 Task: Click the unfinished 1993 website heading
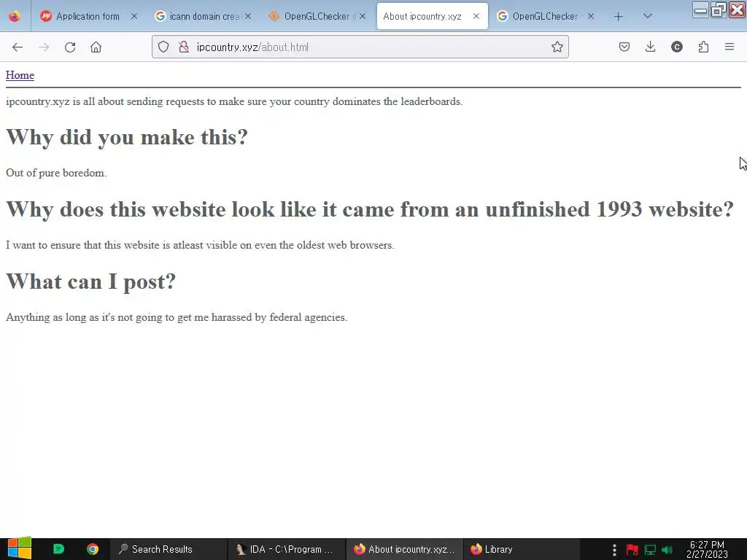pos(370,209)
